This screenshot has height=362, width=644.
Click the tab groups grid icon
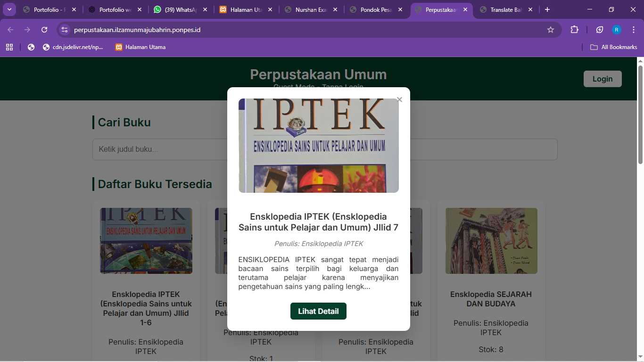(x=9, y=47)
